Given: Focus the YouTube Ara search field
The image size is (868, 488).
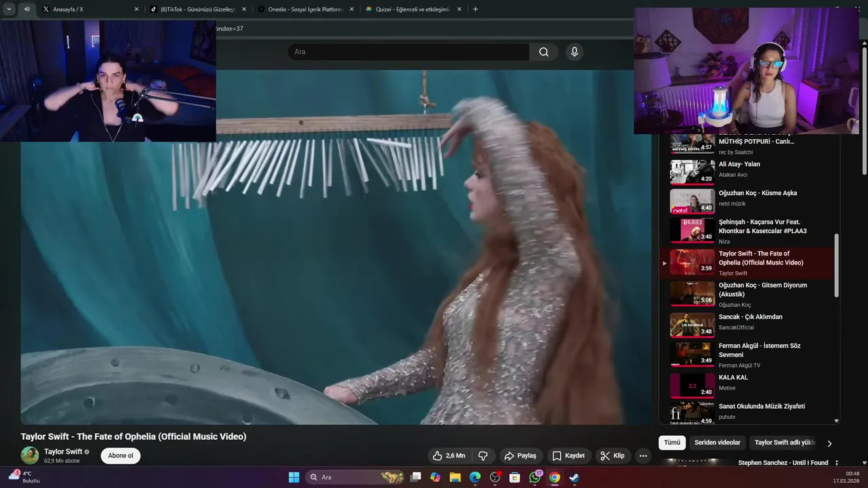Looking at the screenshot, I should pos(408,52).
